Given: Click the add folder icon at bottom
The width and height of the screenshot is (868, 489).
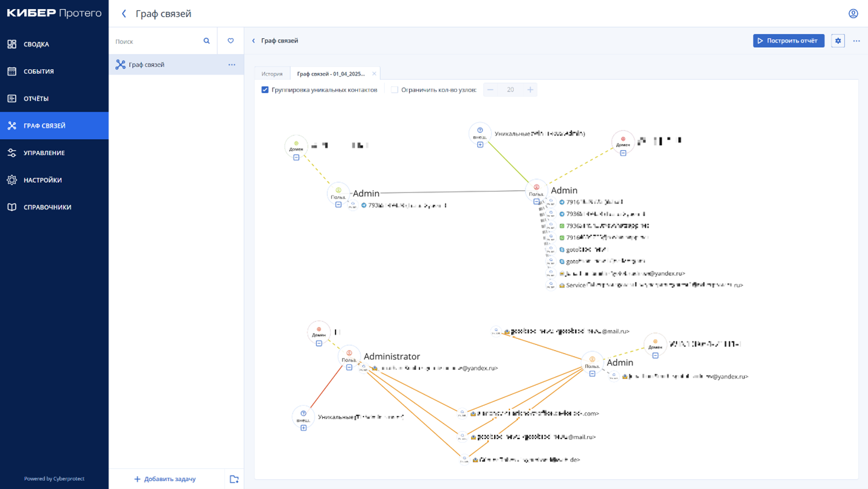Looking at the screenshot, I should point(234,479).
